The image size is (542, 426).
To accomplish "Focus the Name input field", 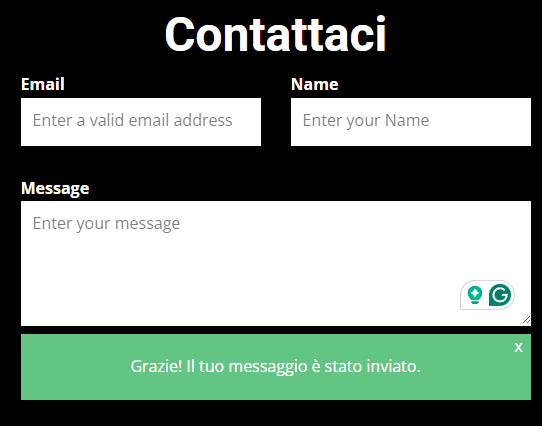I will pyautogui.click(x=411, y=122).
